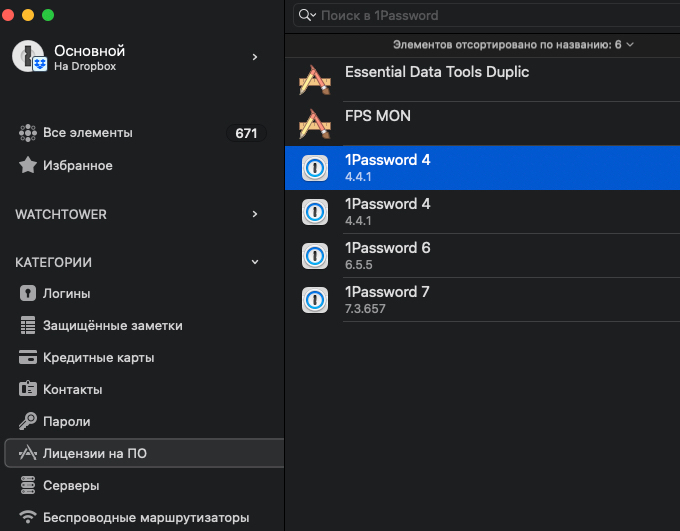
Task: Open the sort order dropdown
Action: coord(513,45)
